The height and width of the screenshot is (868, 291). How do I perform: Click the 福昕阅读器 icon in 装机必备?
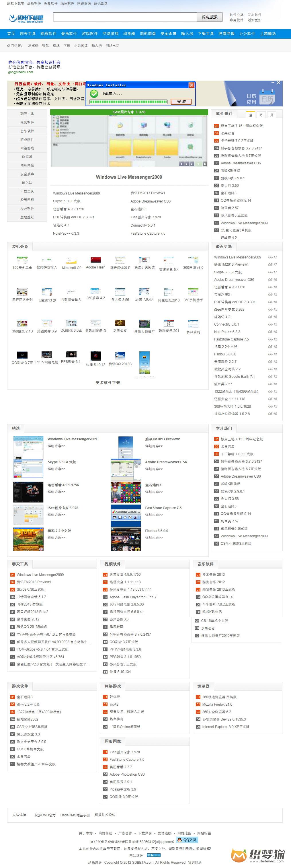[120, 260]
